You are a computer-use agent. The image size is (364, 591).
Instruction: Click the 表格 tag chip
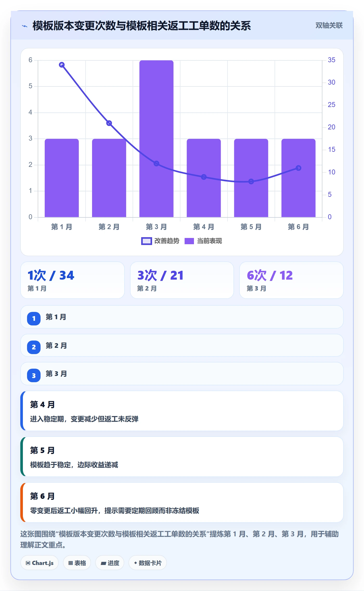click(77, 563)
